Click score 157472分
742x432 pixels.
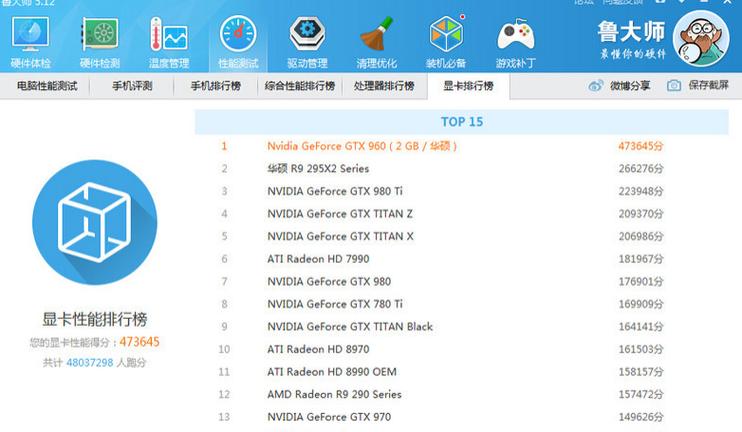pos(641,395)
